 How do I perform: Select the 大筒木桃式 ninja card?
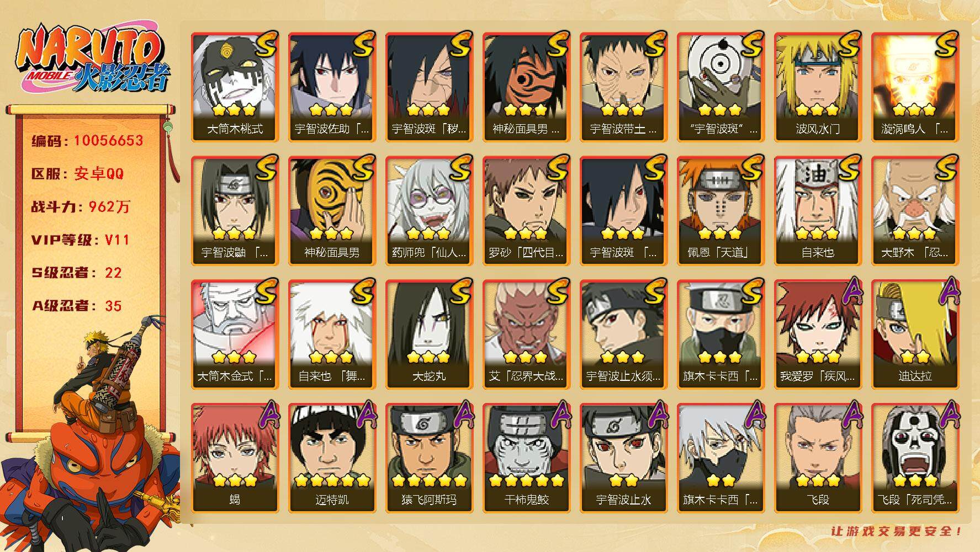[235, 87]
